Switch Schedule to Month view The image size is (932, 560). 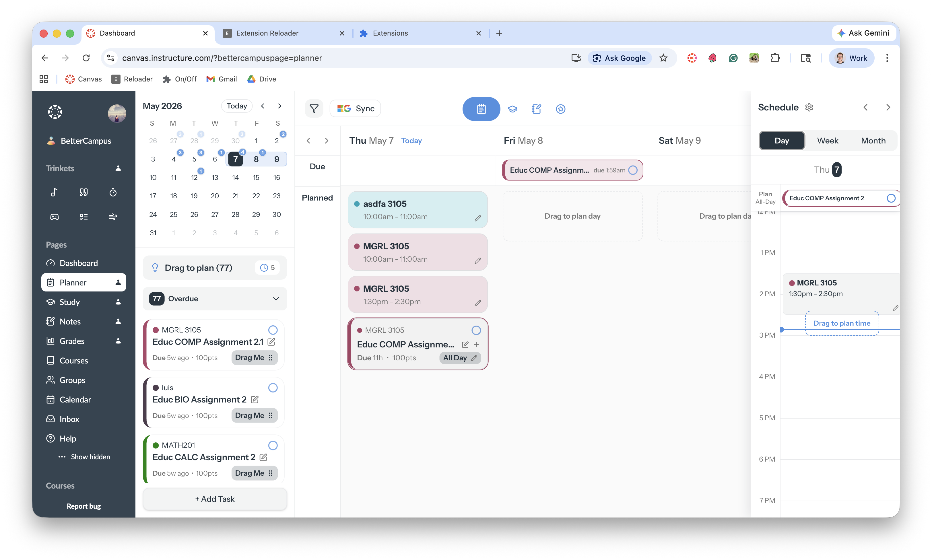tap(873, 140)
